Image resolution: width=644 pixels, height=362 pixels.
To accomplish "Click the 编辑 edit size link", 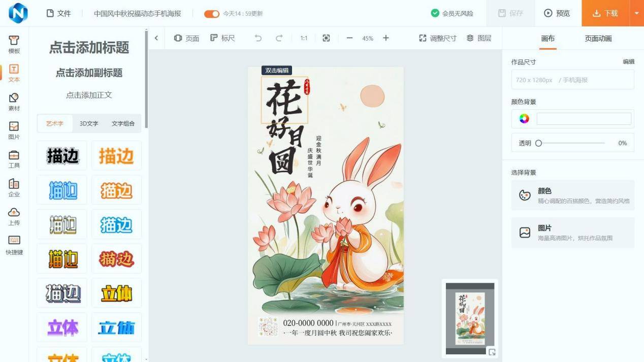I will tap(629, 61).
